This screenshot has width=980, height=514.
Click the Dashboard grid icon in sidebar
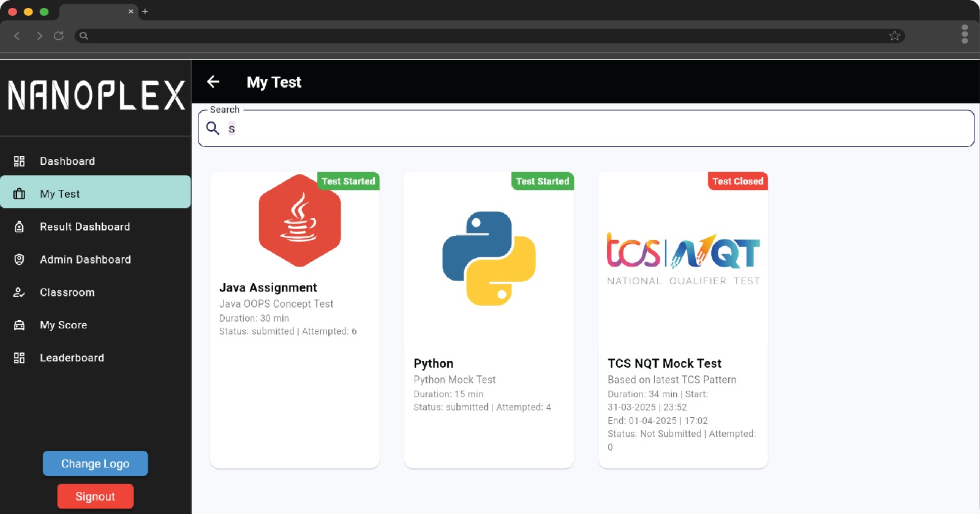click(19, 161)
